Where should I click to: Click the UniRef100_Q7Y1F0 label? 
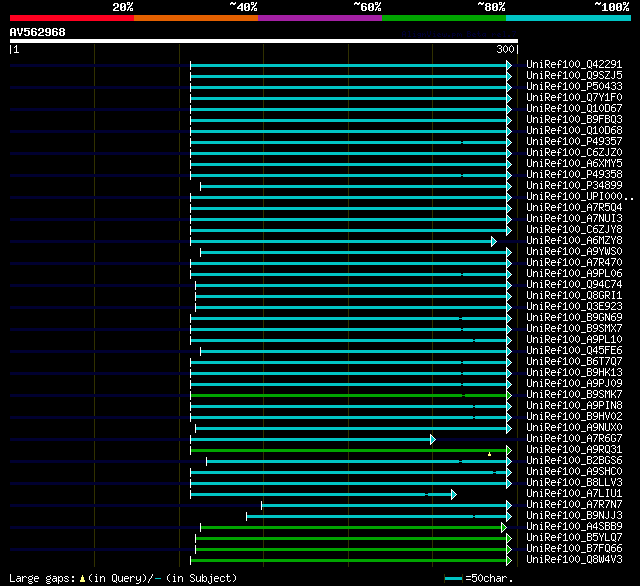(574, 98)
